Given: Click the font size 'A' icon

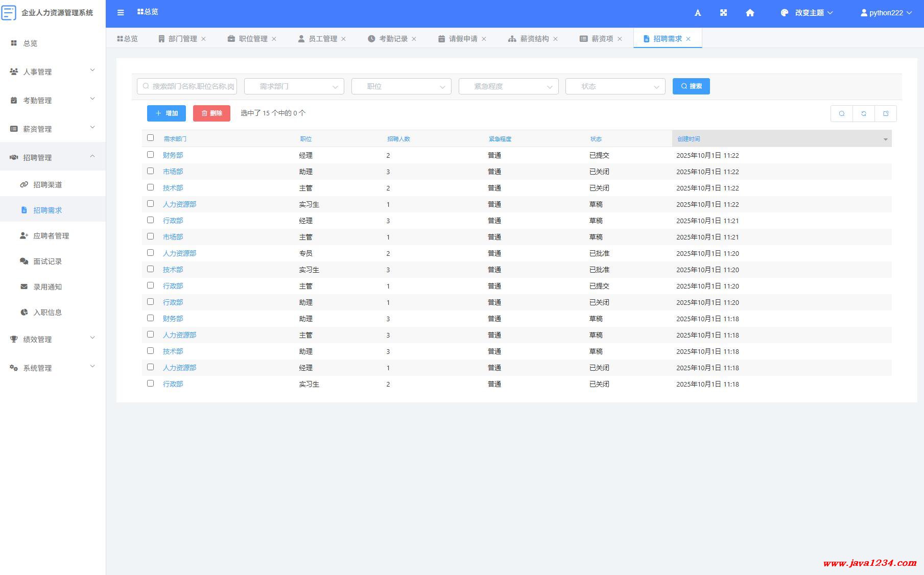Looking at the screenshot, I should (698, 13).
